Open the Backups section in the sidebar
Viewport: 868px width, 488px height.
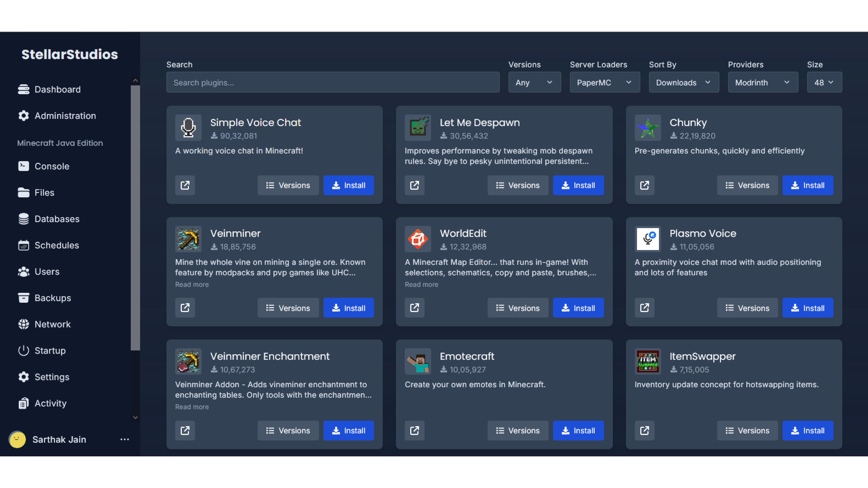click(52, 298)
